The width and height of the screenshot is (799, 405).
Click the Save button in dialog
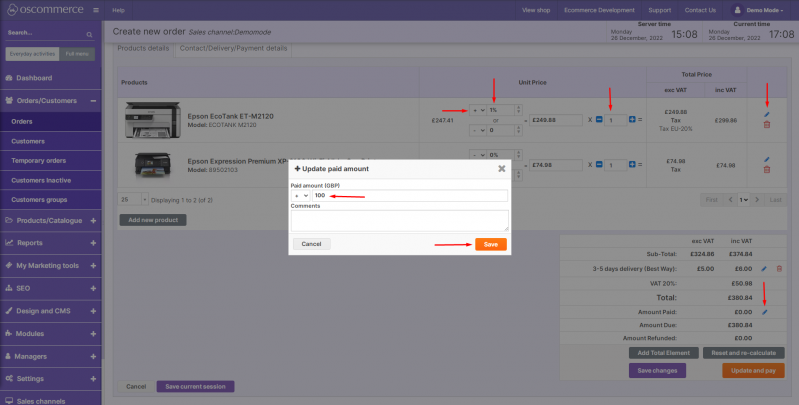pyautogui.click(x=490, y=244)
